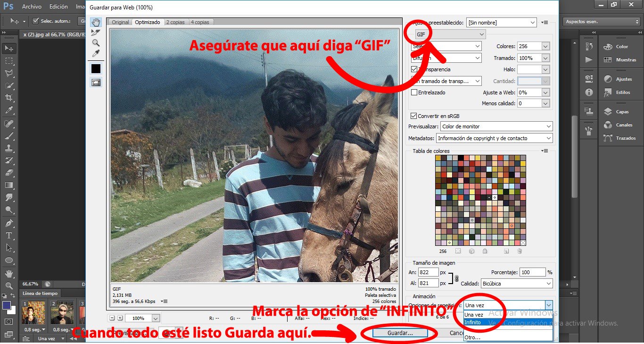Toggle Transparencia checkbox
This screenshot has width=644, height=344.
click(x=414, y=69)
